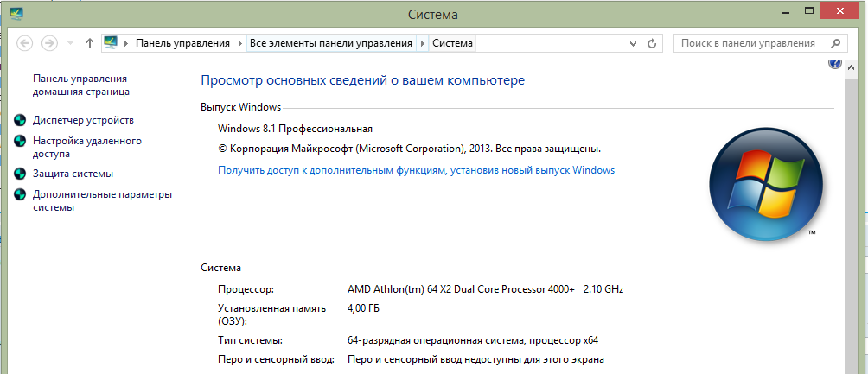Click the vertical scrollbar up arrow

pyautogui.click(x=851, y=66)
